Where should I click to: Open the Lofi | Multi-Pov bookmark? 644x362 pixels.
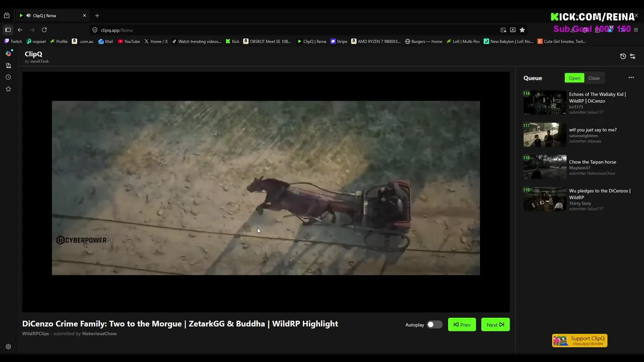463,41
